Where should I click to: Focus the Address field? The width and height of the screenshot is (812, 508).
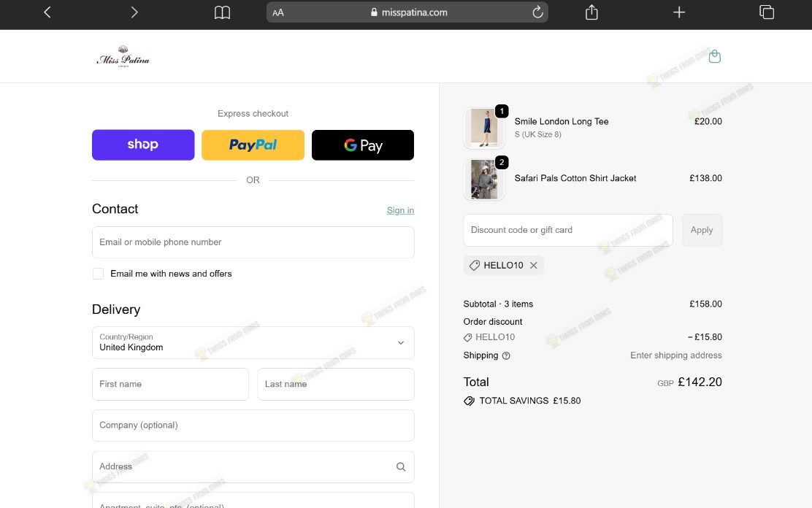[253, 466]
